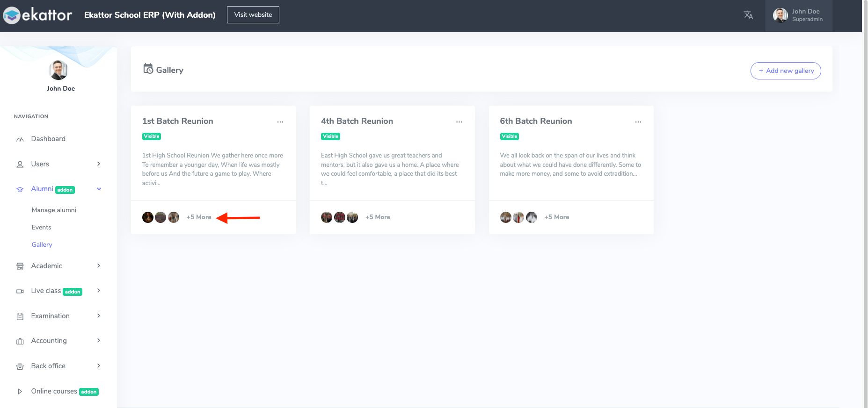868x408 pixels.
Task: Click +5 More on 1st Batch Reunion
Action: coord(199,217)
